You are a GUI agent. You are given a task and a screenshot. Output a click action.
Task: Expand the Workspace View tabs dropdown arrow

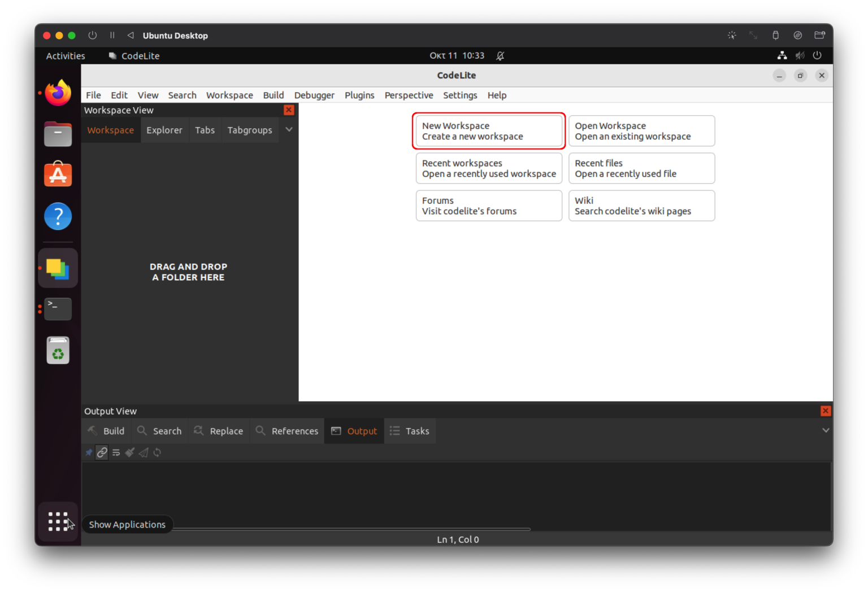tap(289, 130)
